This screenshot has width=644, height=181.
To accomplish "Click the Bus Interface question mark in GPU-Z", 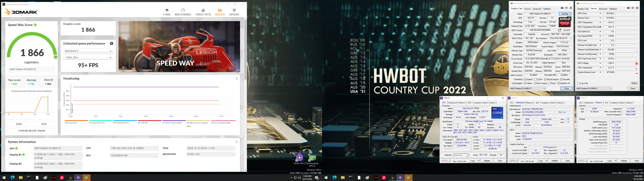I will pyautogui.click(x=571, y=38).
